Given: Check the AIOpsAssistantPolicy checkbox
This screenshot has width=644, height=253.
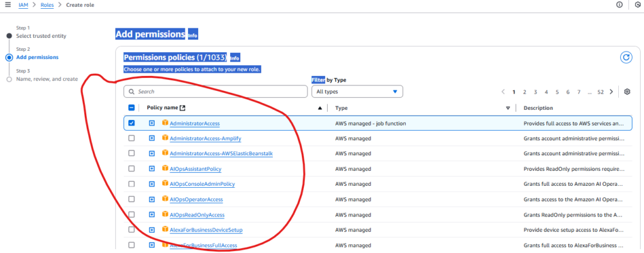Looking at the screenshot, I should pos(131,168).
